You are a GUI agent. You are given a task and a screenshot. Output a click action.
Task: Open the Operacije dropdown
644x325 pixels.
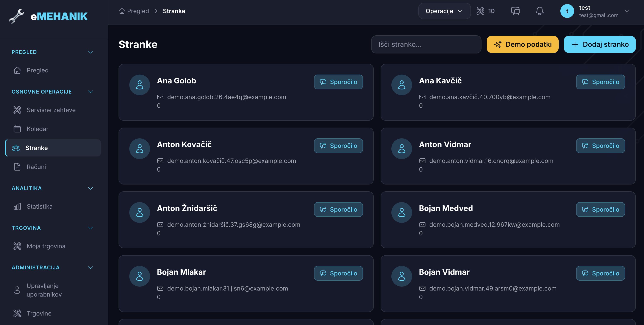click(444, 11)
